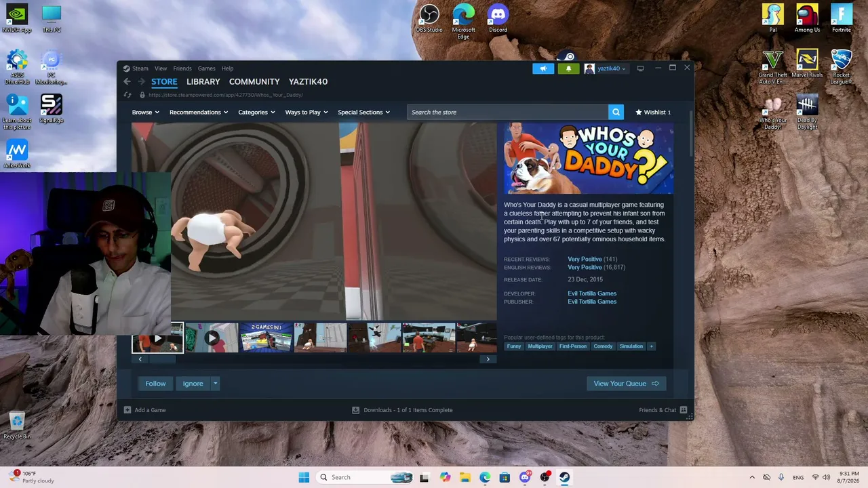The height and width of the screenshot is (488, 868).
Task: Click the Funny tag
Action: tap(514, 346)
